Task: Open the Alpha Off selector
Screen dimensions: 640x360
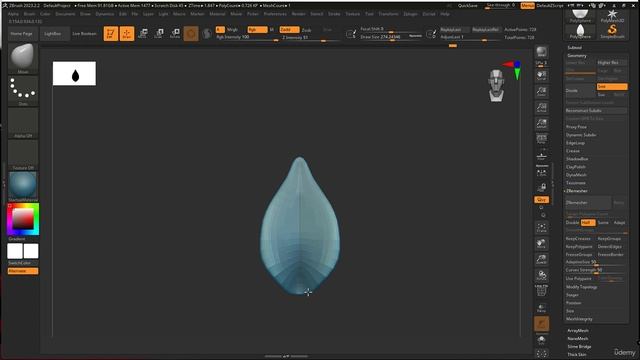Action: coord(23,123)
